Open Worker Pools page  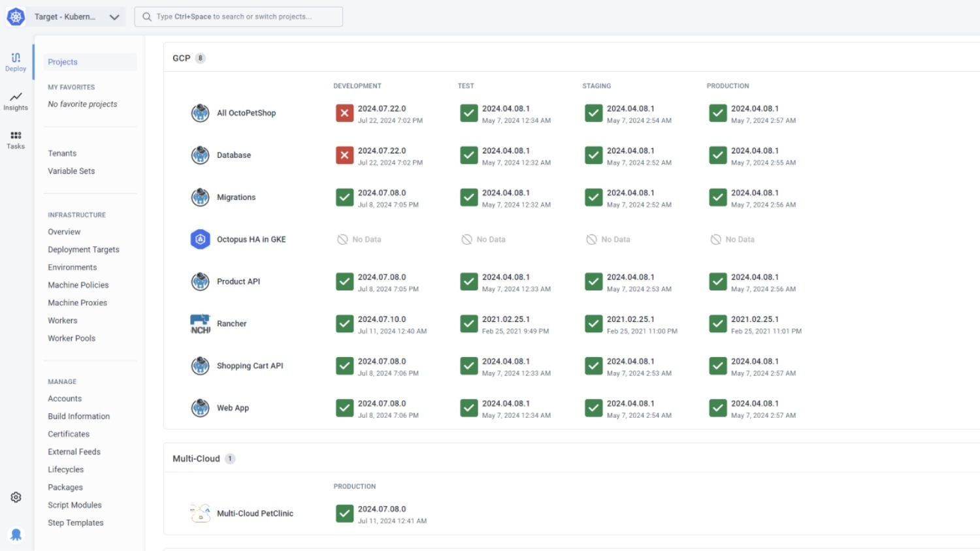click(x=72, y=338)
